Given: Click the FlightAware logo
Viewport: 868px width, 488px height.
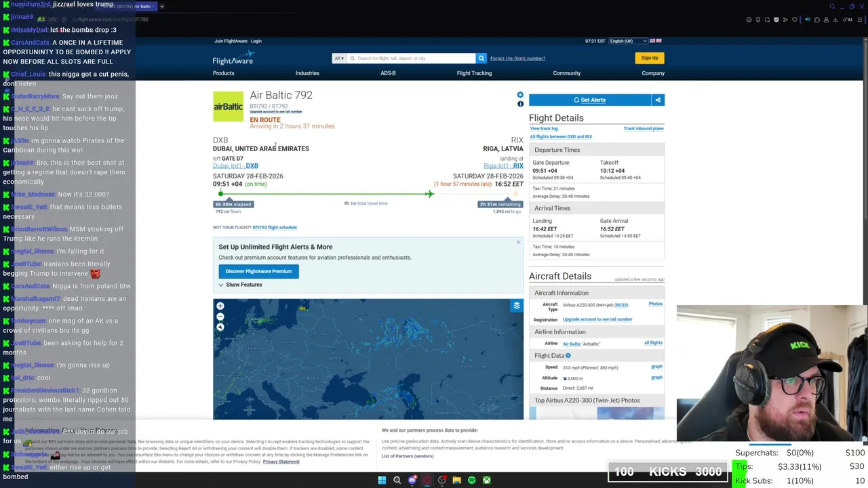Looking at the screenshot, I should pos(234,58).
